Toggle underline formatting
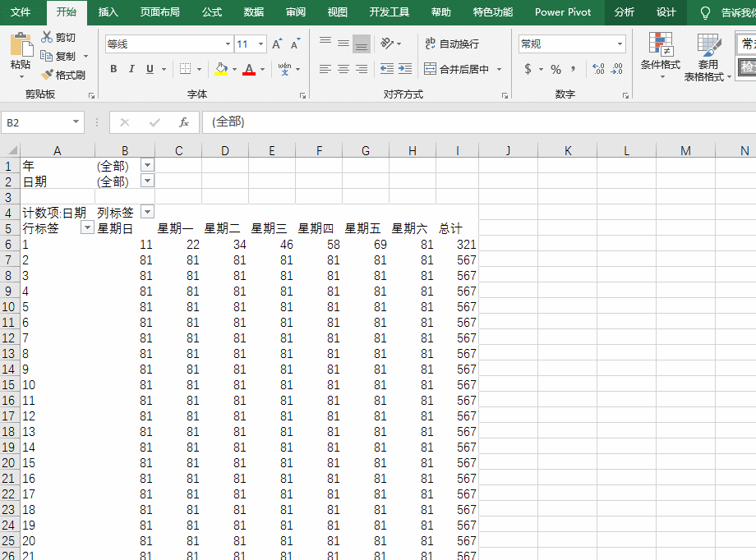The width and height of the screenshot is (756, 560). pos(150,69)
